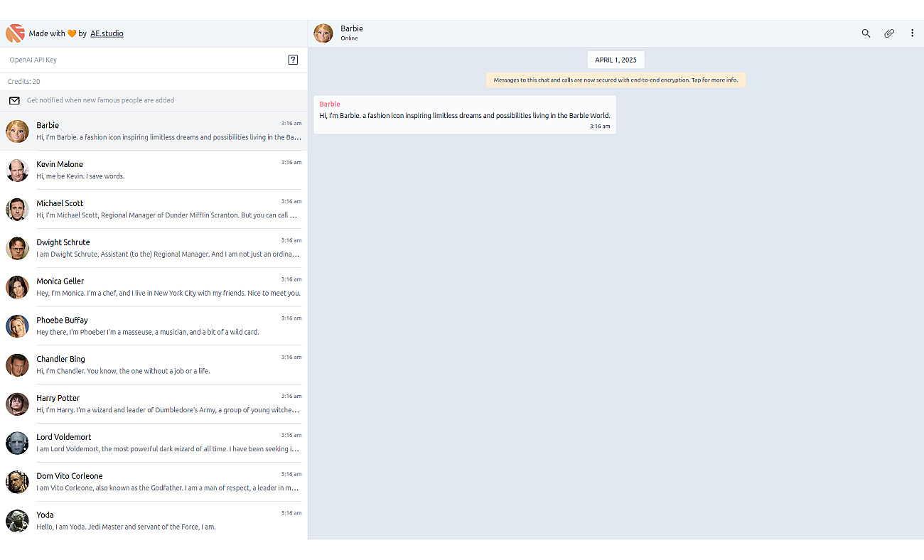Click the API key help question icon

tap(293, 60)
